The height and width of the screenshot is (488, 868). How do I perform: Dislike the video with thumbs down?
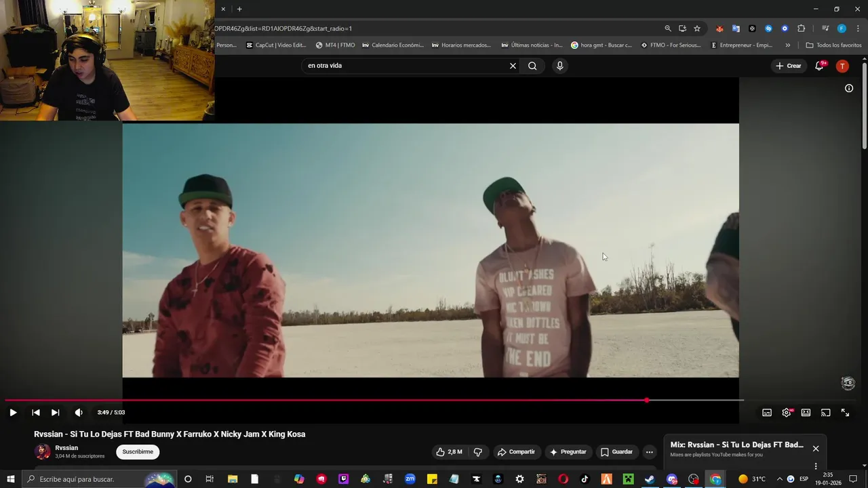click(x=477, y=452)
